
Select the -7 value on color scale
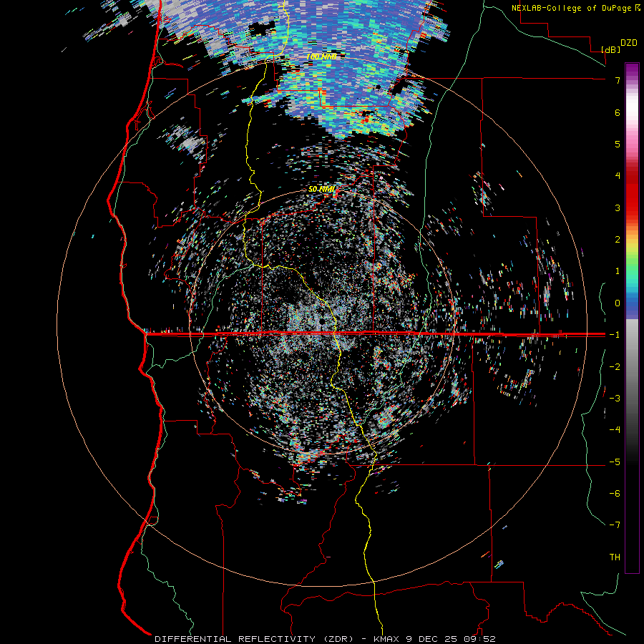[615, 525]
